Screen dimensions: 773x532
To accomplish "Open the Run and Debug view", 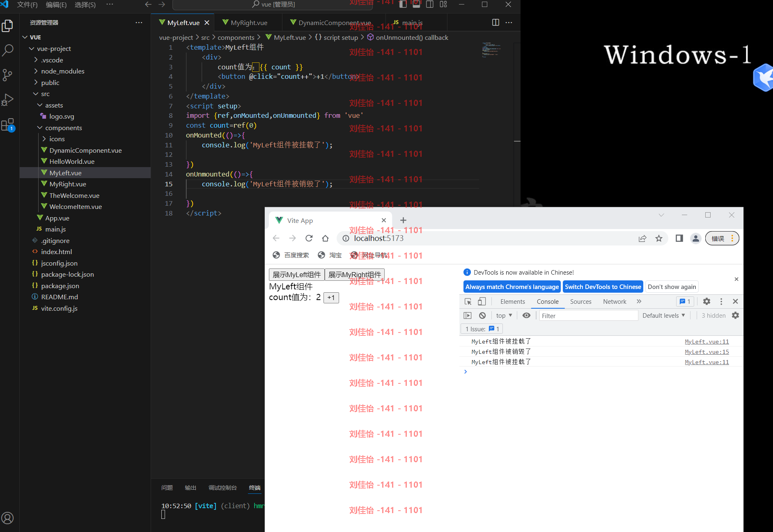I will pyautogui.click(x=8, y=99).
